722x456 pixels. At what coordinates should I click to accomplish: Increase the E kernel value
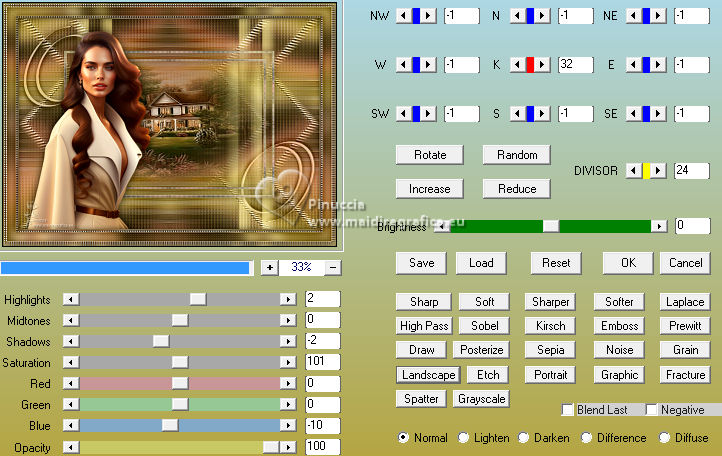point(658,64)
